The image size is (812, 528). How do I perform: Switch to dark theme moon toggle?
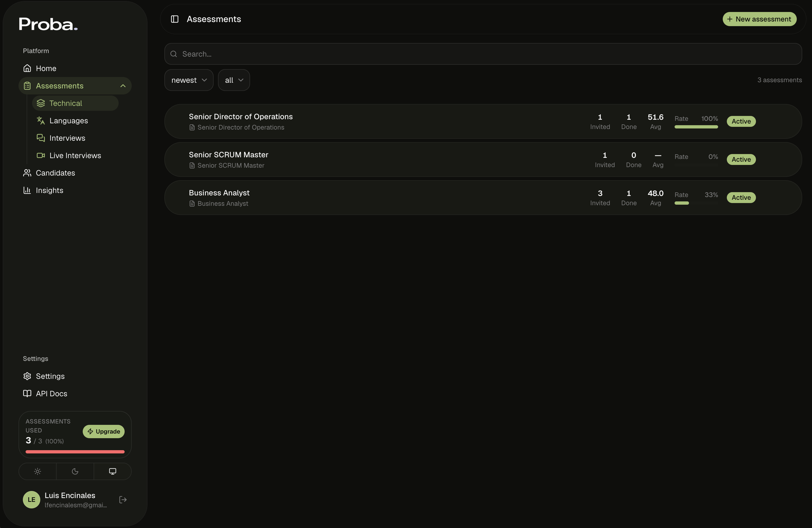(x=75, y=471)
